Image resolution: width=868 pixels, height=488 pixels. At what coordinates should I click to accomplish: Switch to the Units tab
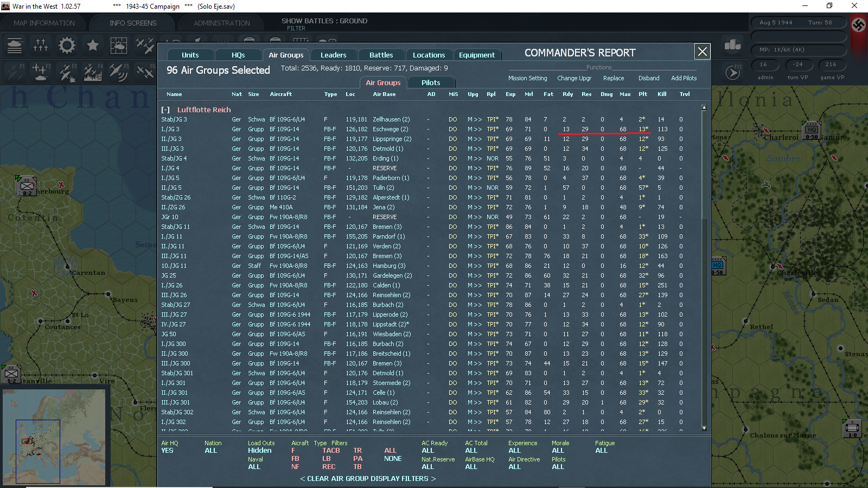(190, 55)
